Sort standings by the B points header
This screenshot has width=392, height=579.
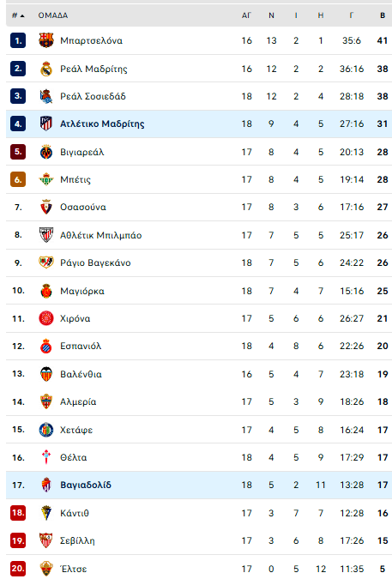(x=383, y=15)
